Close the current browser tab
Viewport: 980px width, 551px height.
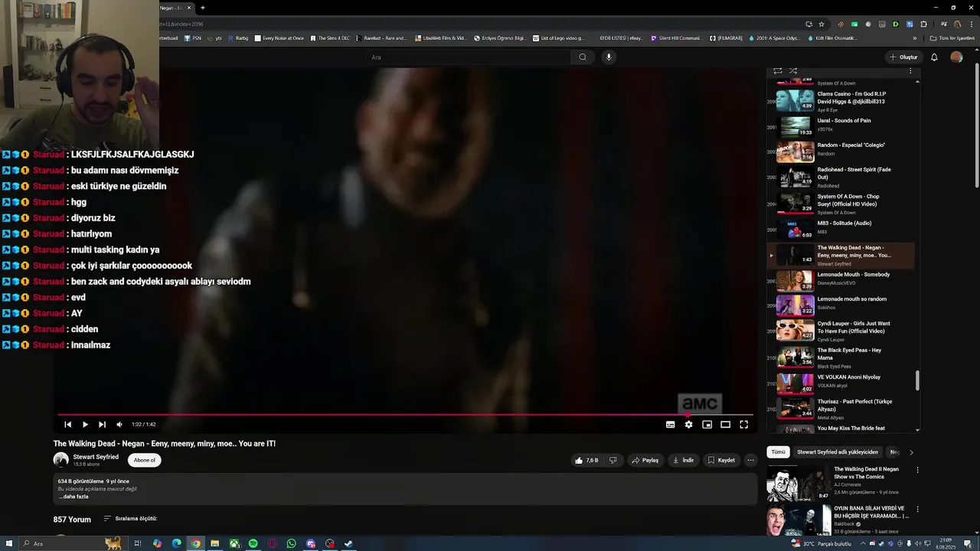(x=189, y=8)
